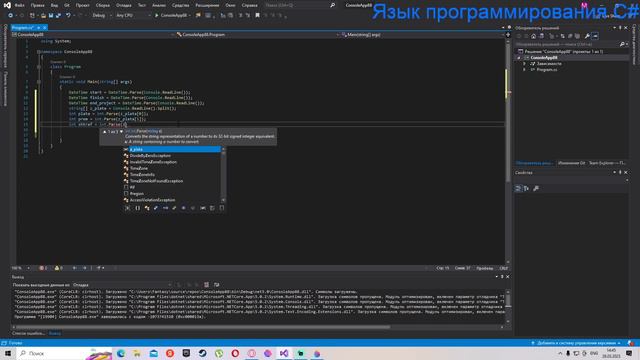Select InvalidTimeZoneException in IntelliSense list
Image resolution: width=640 pixels, height=360 pixels.
172,162
